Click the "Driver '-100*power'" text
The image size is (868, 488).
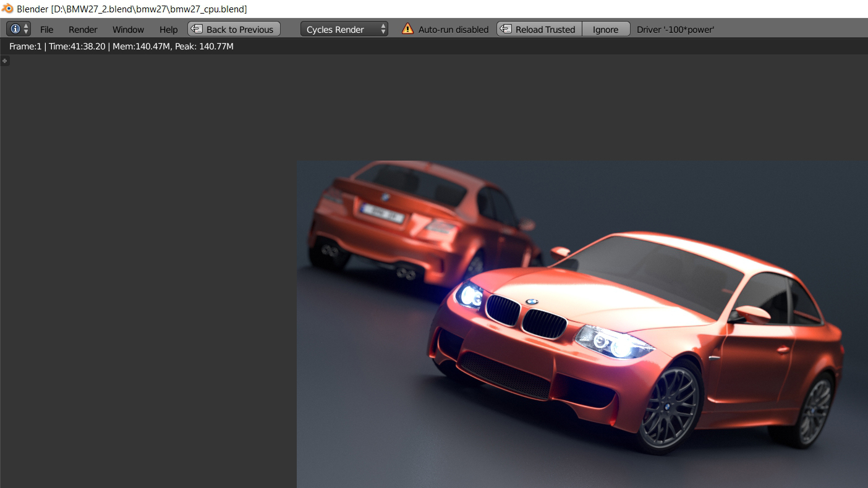pyautogui.click(x=675, y=29)
